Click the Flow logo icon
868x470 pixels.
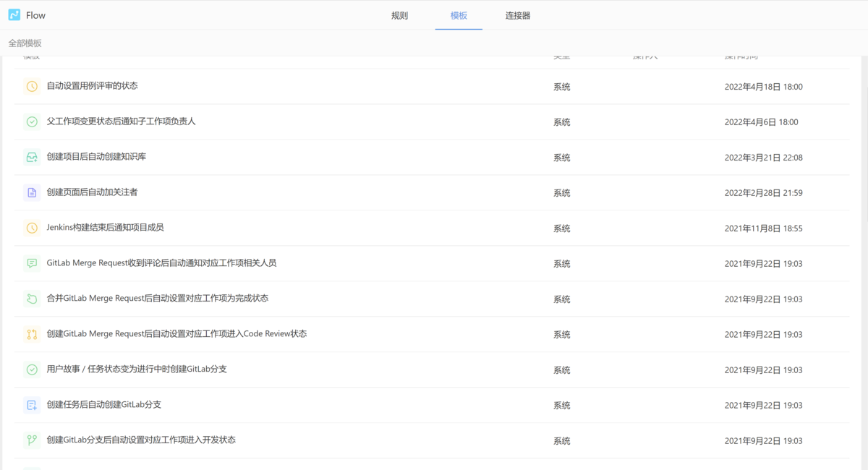point(14,15)
